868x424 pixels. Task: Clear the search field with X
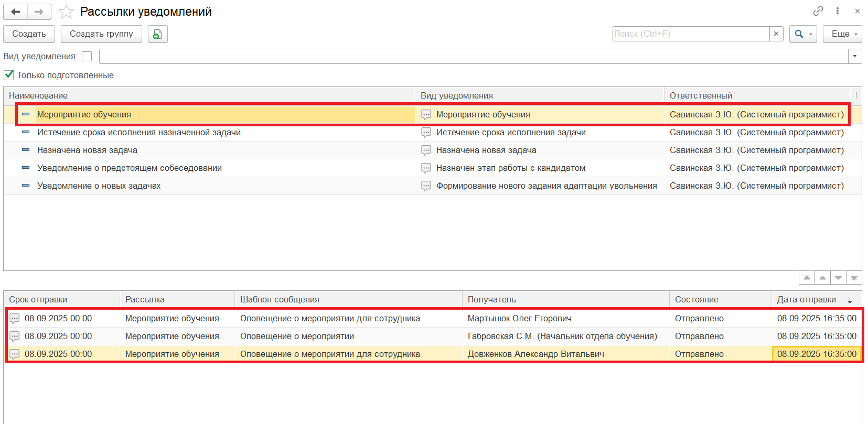coord(776,34)
